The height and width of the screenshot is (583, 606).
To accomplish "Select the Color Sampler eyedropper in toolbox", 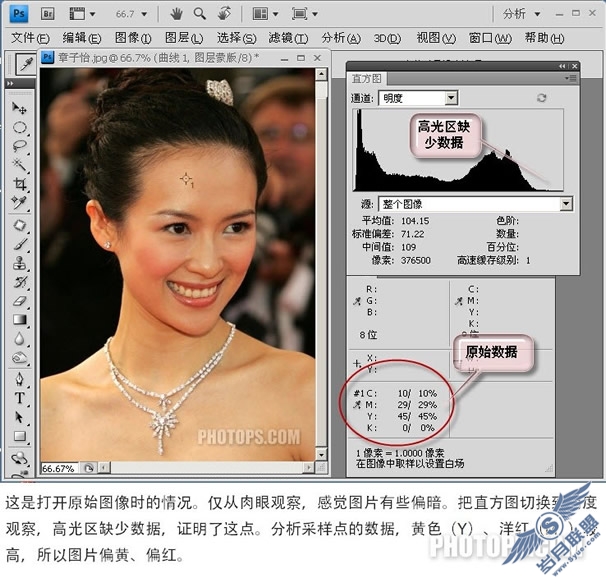I will pyautogui.click(x=19, y=203).
